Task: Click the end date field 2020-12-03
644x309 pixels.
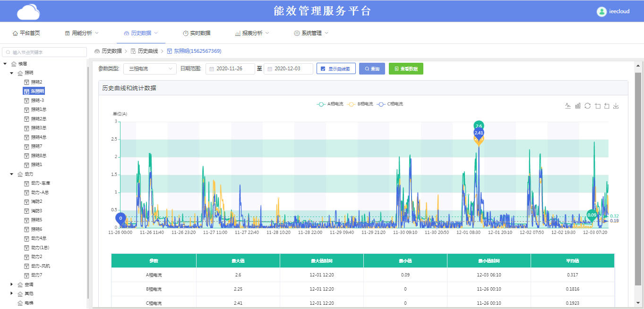Action: (288, 69)
